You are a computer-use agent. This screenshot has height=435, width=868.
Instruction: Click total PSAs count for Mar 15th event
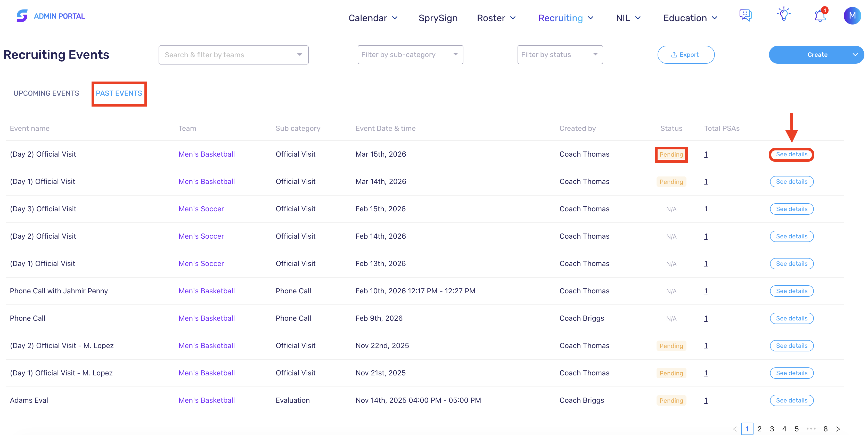(706, 155)
